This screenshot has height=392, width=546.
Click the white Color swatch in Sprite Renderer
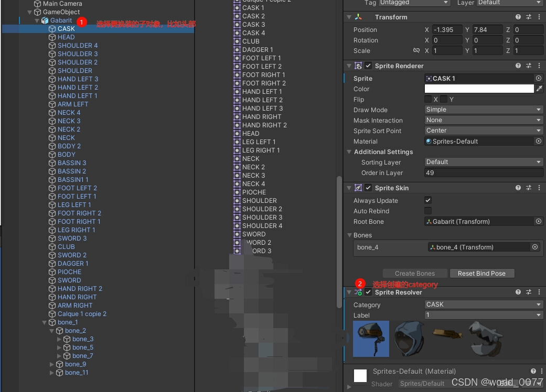(479, 89)
